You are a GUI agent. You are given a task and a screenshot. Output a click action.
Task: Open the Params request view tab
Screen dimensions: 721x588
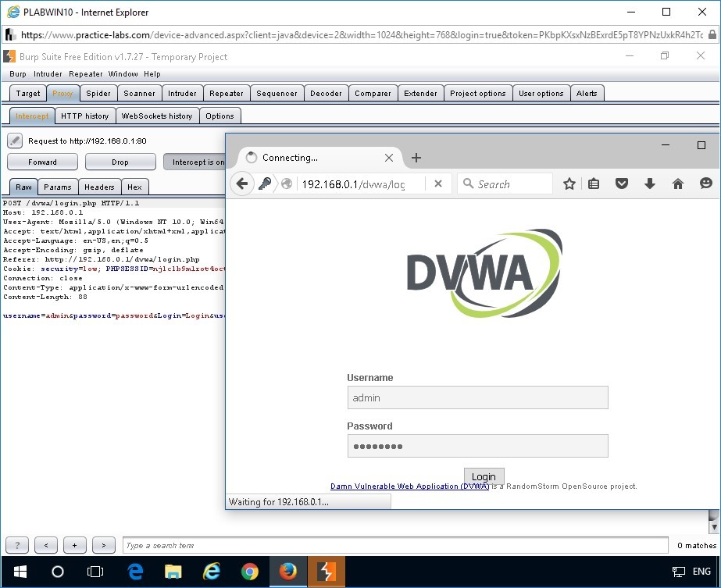[x=58, y=187]
